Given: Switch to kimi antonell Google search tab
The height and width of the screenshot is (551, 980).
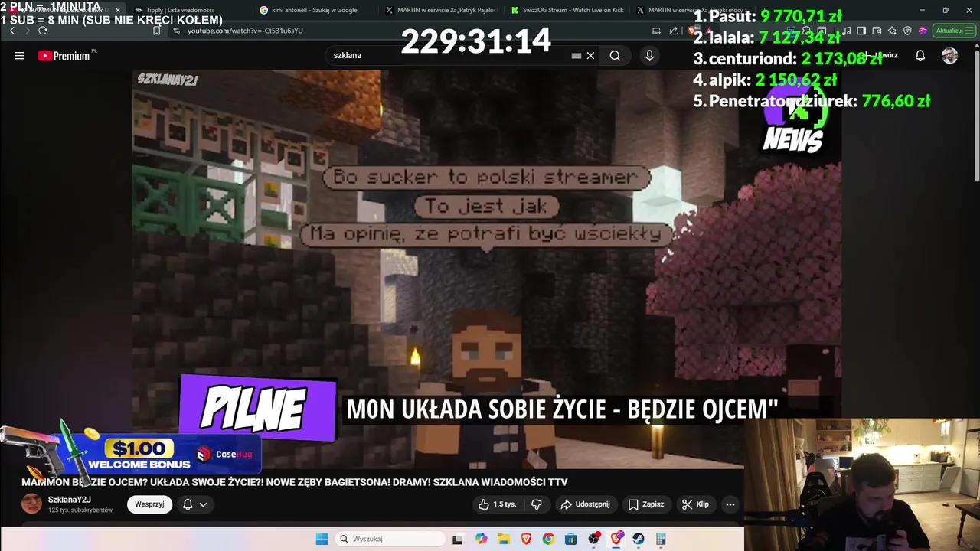Looking at the screenshot, I should (314, 10).
